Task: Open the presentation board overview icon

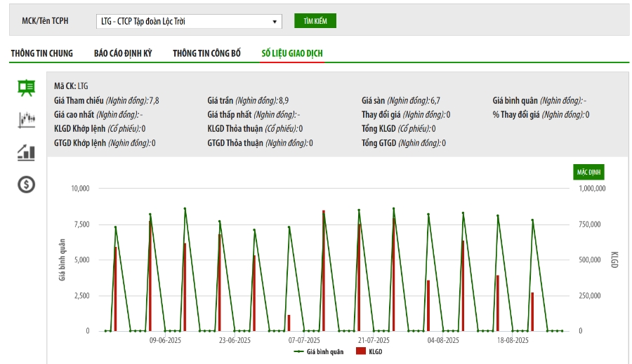Action: click(x=26, y=88)
